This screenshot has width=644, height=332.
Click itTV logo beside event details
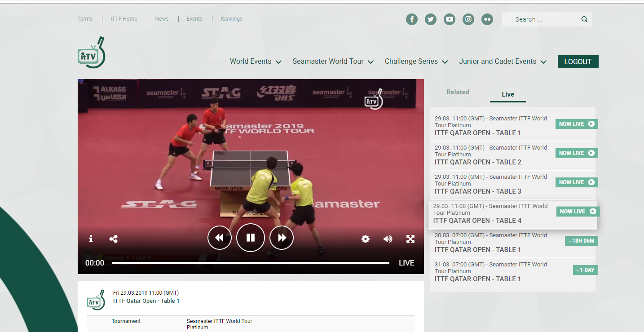point(96,300)
